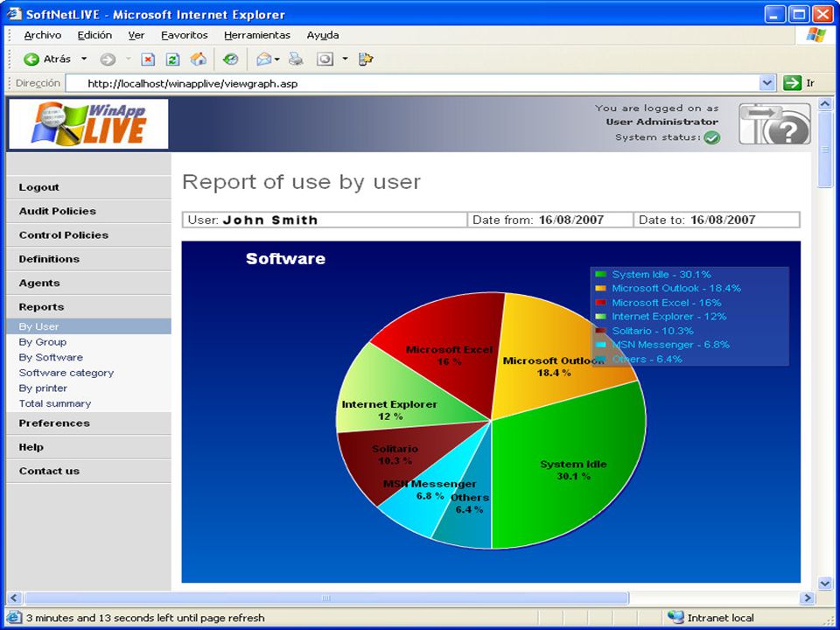Viewport: 840px width, 630px height.
Task: Click the last toolbar icon right of Edit
Action: [x=366, y=59]
